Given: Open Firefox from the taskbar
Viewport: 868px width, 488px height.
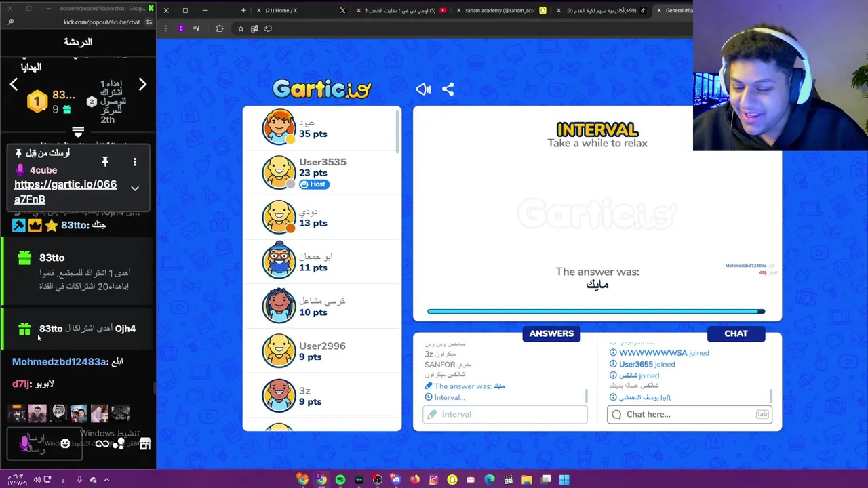Looking at the screenshot, I should pyautogui.click(x=415, y=480).
